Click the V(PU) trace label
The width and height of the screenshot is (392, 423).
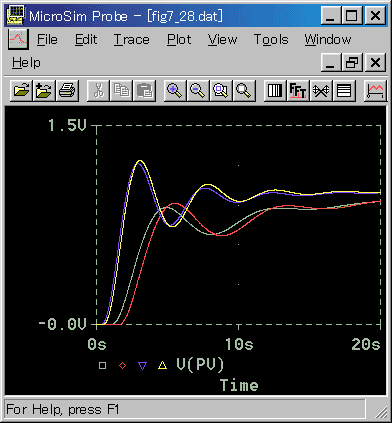(x=200, y=365)
